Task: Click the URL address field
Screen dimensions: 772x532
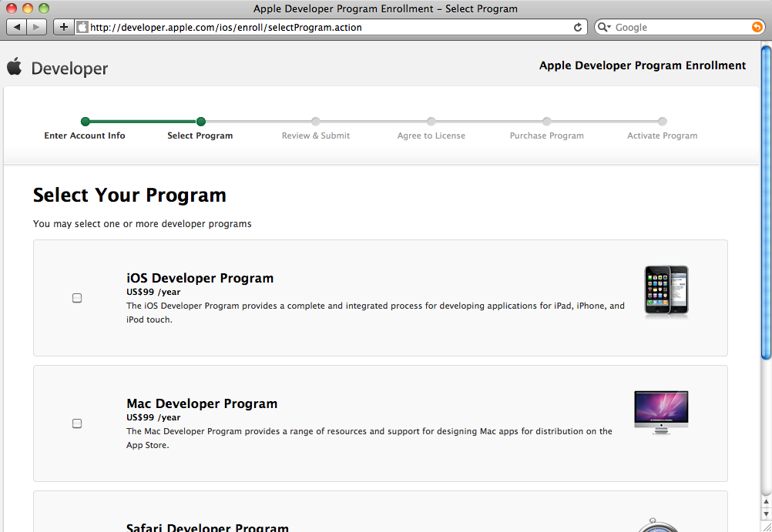Action: pos(330,27)
